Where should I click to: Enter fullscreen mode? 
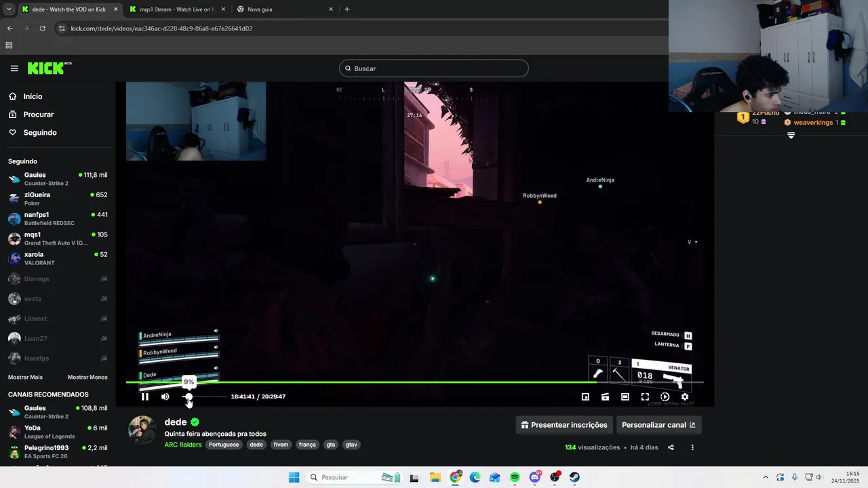tap(645, 396)
